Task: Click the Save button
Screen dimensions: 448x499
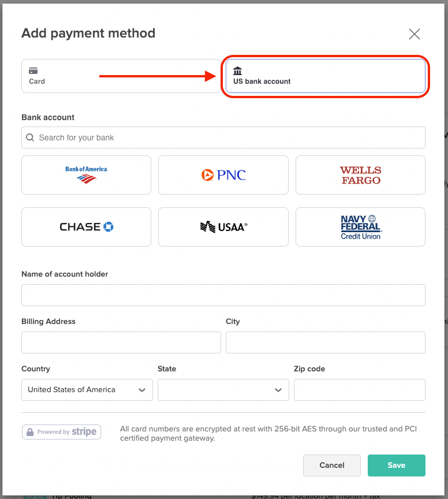Action: point(396,466)
